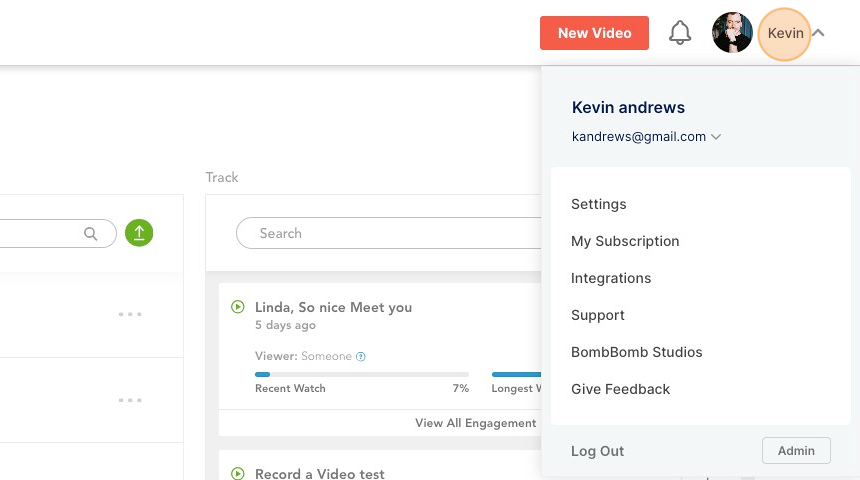Focus the Track Search input field

click(388, 233)
